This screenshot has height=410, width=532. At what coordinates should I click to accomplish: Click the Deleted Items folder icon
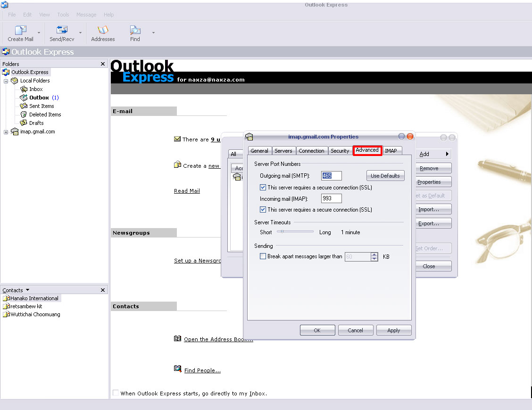click(24, 115)
